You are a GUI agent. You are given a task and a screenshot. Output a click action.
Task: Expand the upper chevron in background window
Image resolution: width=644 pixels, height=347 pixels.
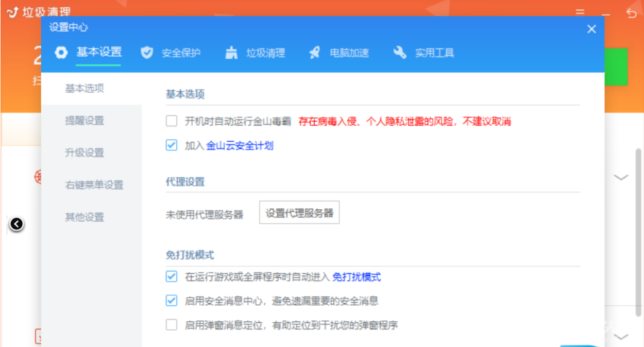(622, 177)
